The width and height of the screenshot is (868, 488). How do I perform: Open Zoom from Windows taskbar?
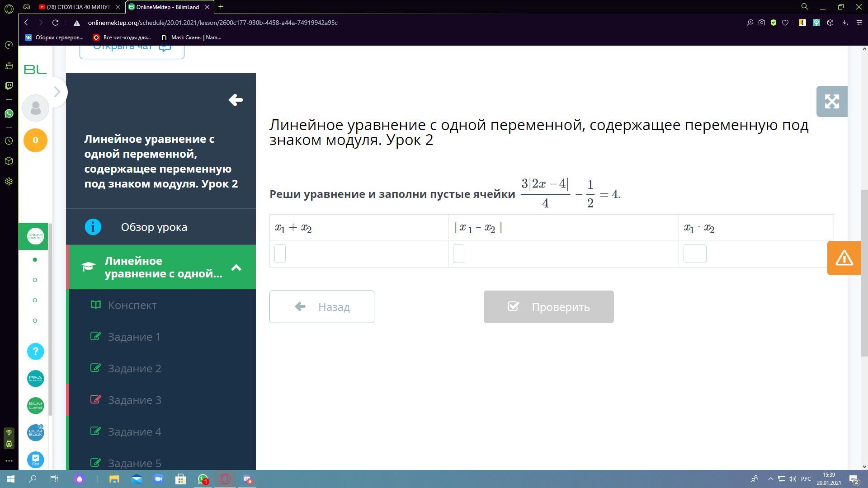point(159,479)
